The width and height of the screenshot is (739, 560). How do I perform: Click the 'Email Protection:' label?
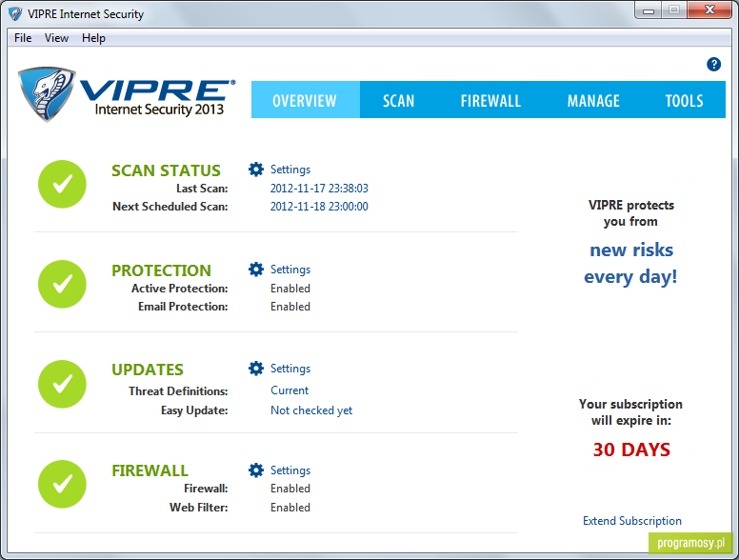pyautogui.click(x=183, y=307)
